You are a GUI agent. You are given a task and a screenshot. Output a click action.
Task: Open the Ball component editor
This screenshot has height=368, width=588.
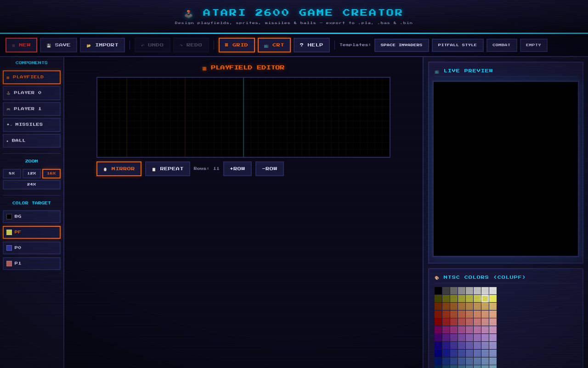(32, 141)
